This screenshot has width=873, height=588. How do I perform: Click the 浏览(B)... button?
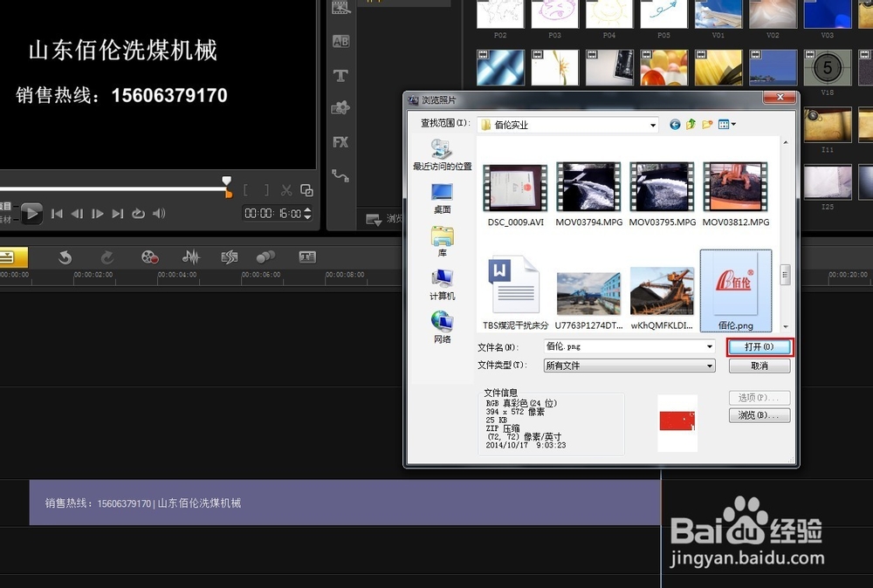click(760, 415)
